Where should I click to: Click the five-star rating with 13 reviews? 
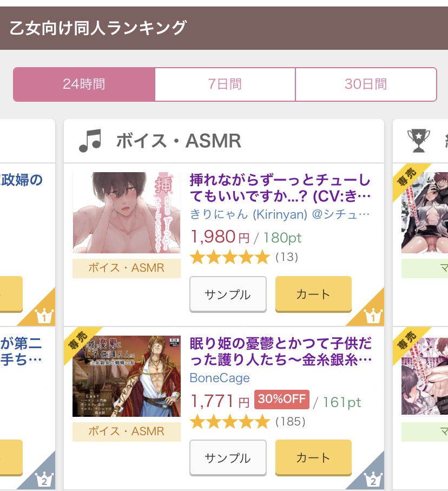(x=230, y=257)
